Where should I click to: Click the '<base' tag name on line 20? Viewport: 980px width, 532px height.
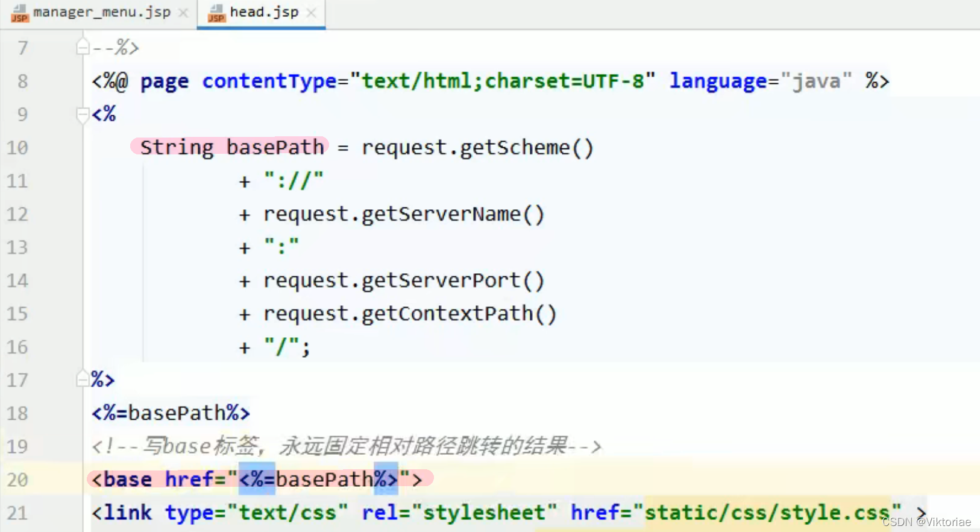[x=122, y=479]
